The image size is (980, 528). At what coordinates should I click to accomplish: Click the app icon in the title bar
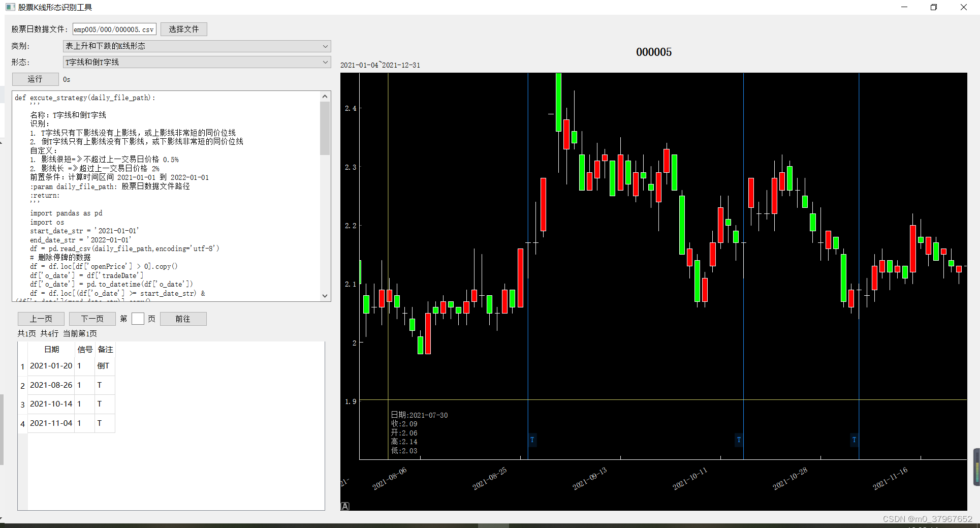(10, 7)
